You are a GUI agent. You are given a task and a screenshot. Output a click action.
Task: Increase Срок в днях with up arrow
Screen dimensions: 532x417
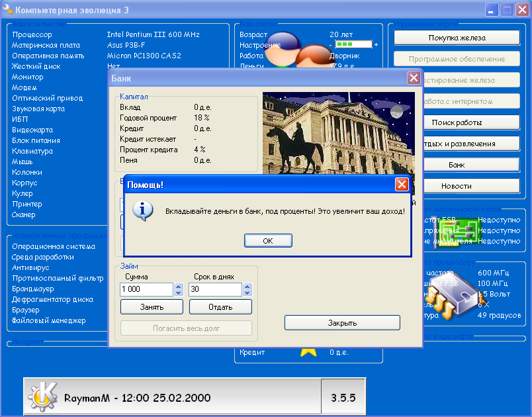tap(247, 287)
